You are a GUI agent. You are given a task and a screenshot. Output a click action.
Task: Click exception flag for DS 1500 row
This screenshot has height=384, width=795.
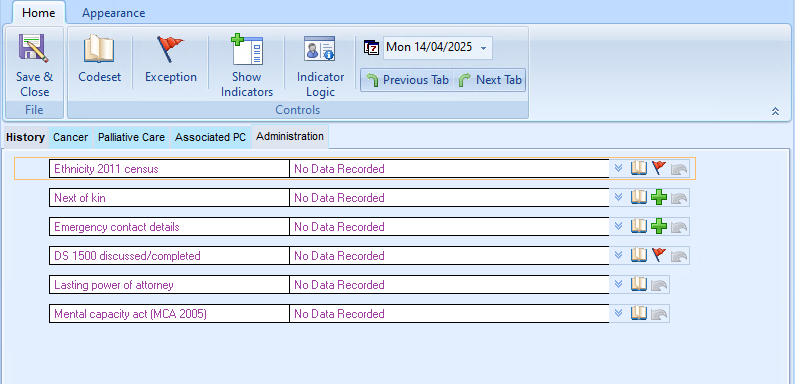[x=659, y=255]
